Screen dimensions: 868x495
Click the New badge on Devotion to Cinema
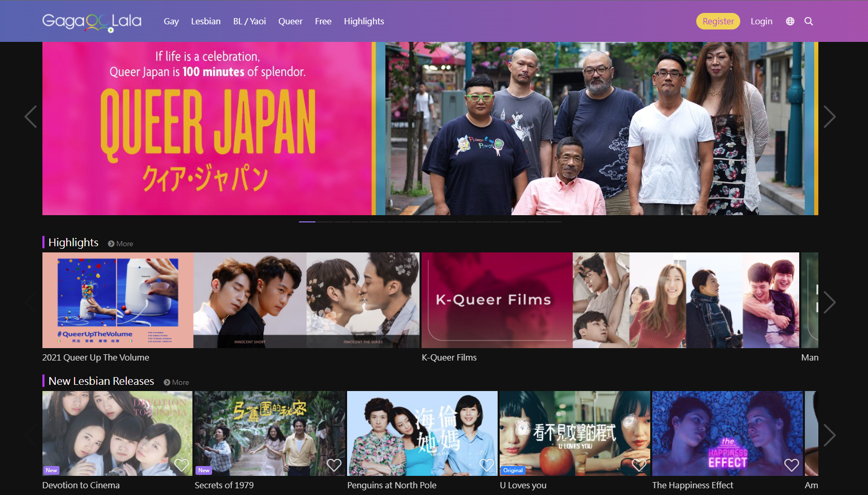tap(51, 470)
